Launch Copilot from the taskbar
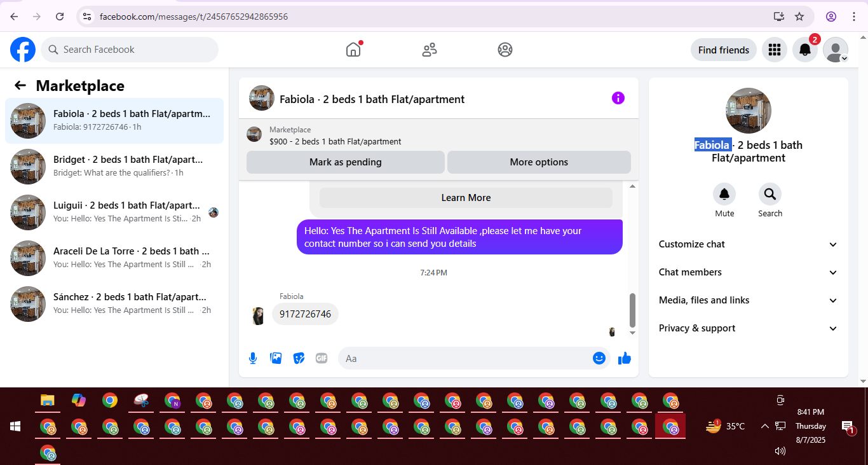The width and height of the screenshot is (868, 465). tap(79, 400)
